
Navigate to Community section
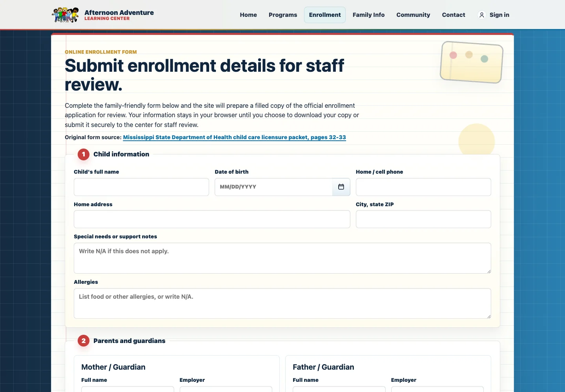(x=413, y=15)
